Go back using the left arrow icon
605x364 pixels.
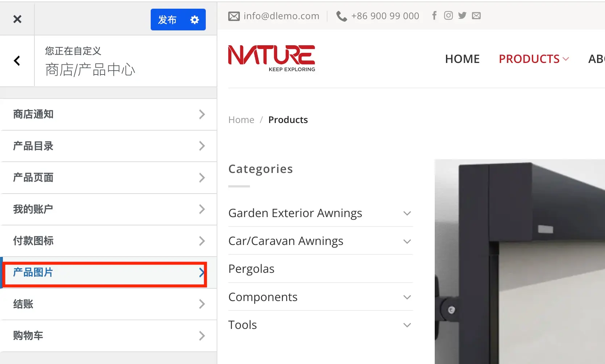[x=17, y=61]
